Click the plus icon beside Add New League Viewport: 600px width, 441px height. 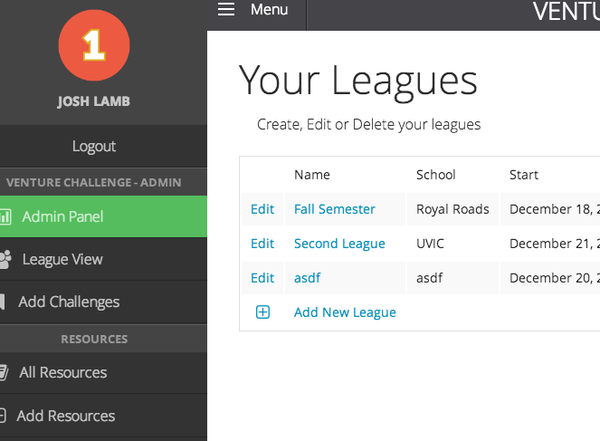(x=263, y=312)
